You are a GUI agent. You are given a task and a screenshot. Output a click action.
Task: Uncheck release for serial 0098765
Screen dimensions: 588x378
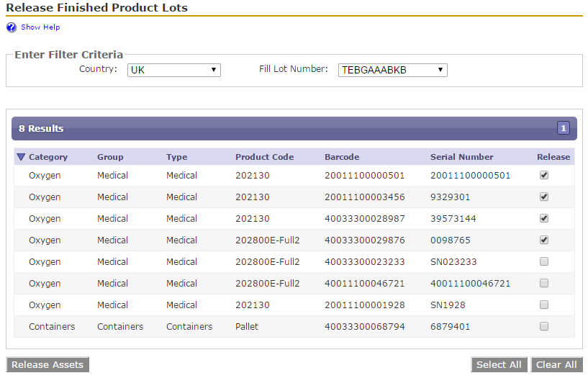[544, 240]
